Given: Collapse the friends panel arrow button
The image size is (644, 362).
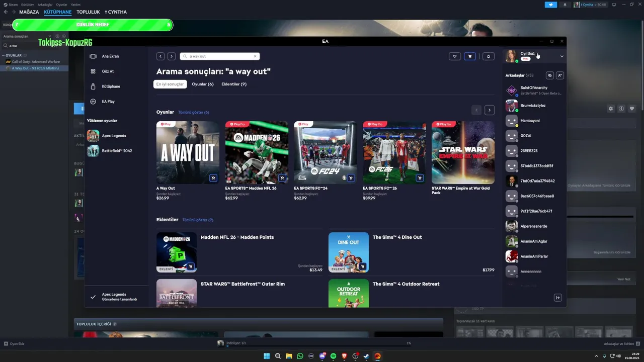Looking at the screenshot, I should (x=557, y=298).
